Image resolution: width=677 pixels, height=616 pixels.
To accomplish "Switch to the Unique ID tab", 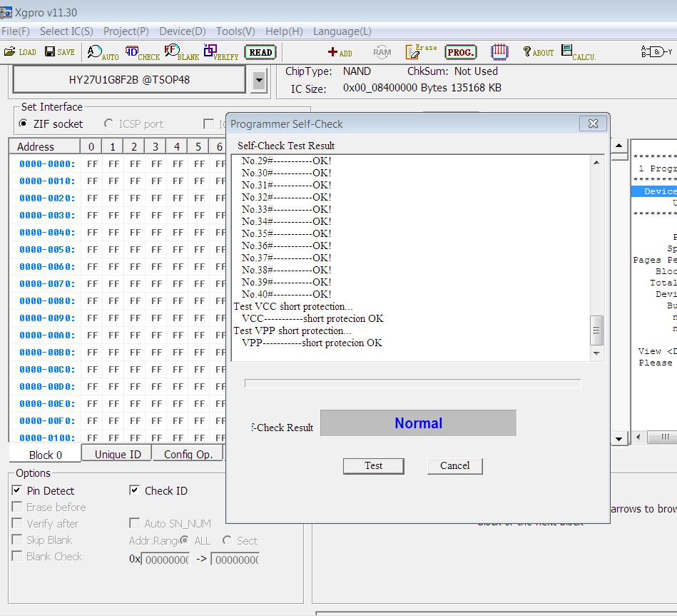I will 117,454.
